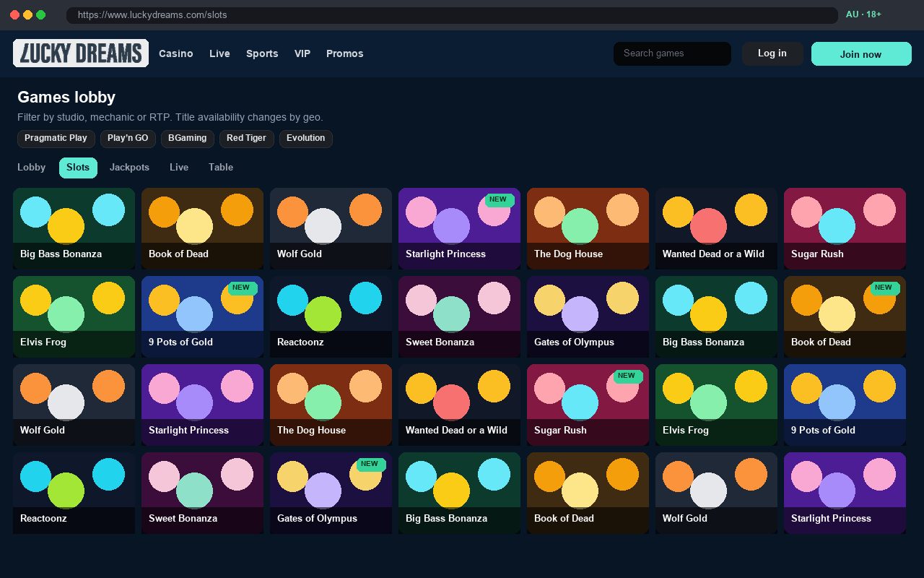Click the Log in button
Viewport: 924px width, 578px height.
(772, 53)
